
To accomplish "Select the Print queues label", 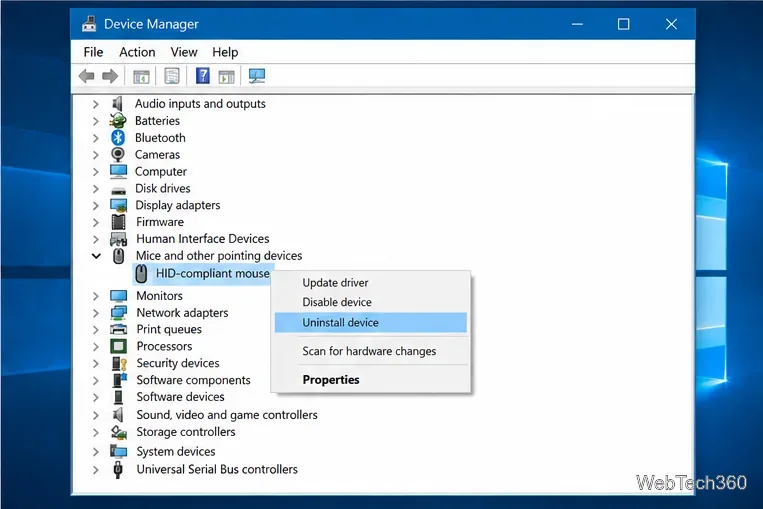I will pyautogui.click(x=169, y=329).
